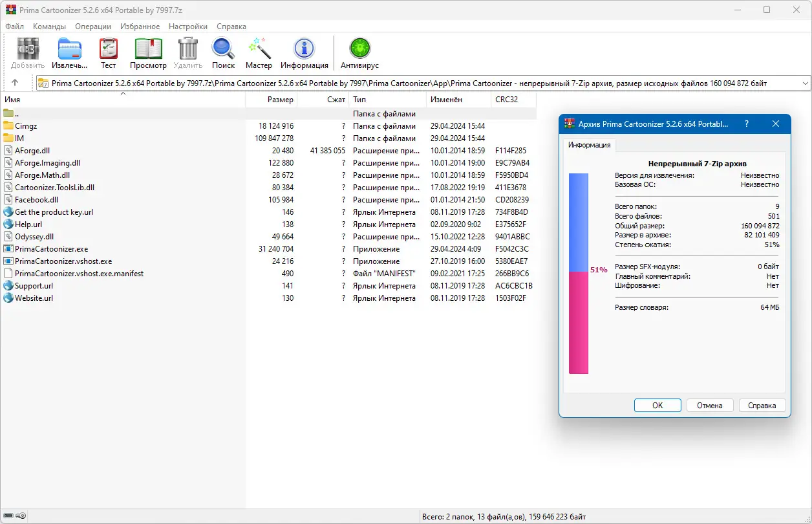Sort by the Сжат column header
Viewport: 812px width, 524px height.
pos(323,100)
